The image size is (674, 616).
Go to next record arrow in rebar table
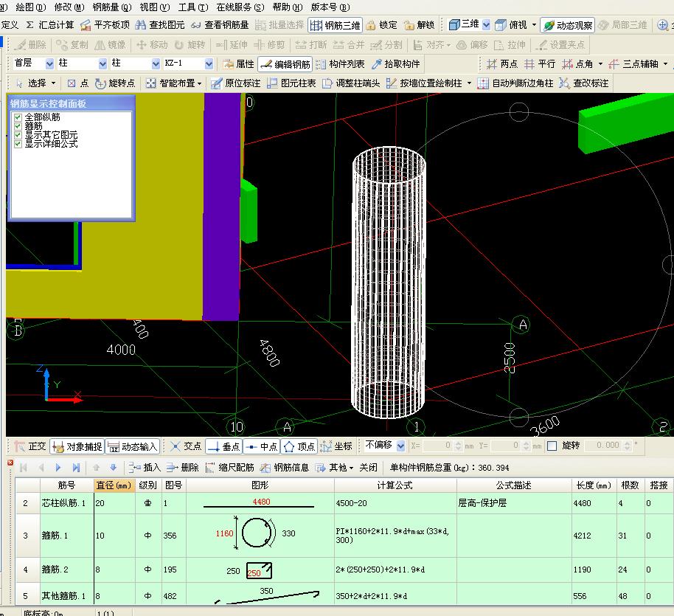58,468
